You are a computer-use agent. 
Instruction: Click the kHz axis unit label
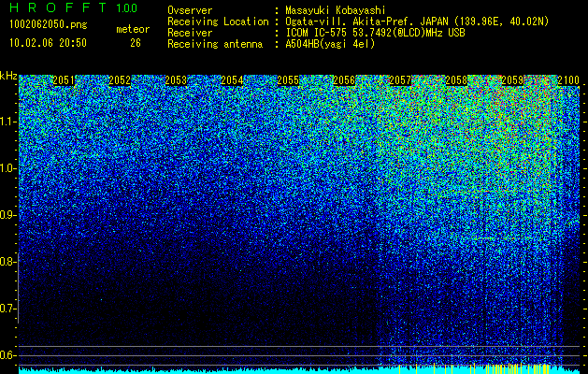coord(8,76)
